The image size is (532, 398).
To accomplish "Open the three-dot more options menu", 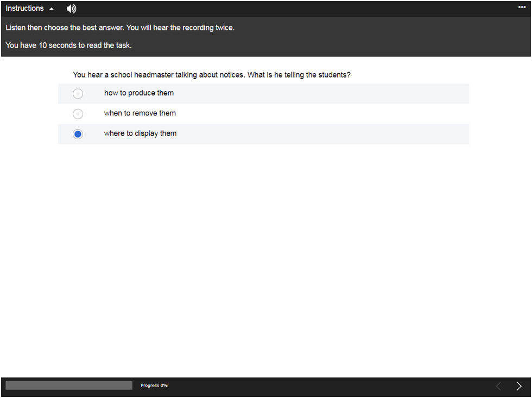I will (x=522, y=7).
